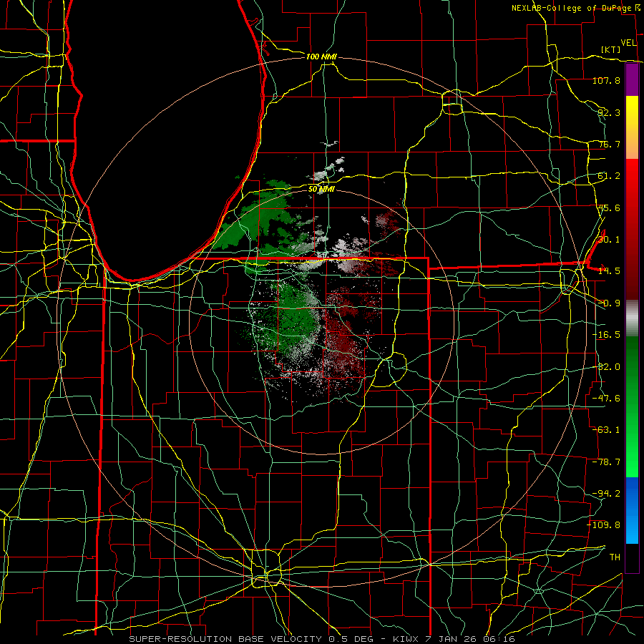Click the [KT] units label
Viewport: 644px width, 644px height.
[x=611, y=49]
